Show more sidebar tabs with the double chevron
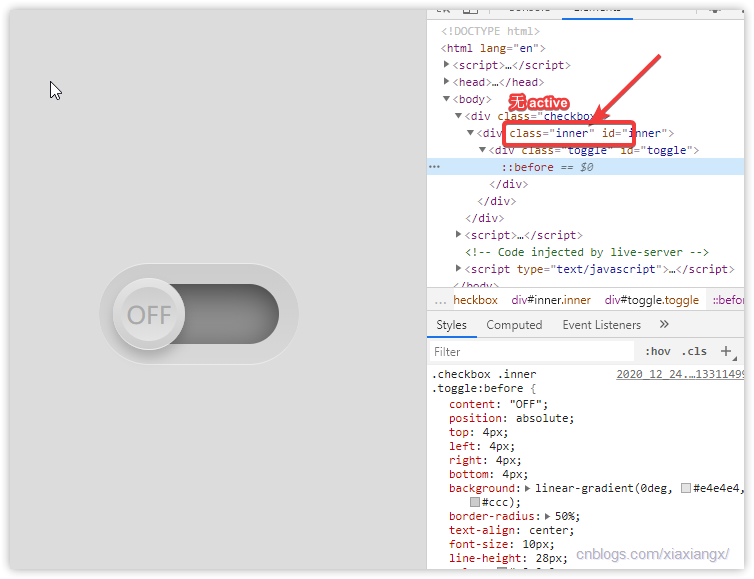754x579 pixels. click(664, 324)
